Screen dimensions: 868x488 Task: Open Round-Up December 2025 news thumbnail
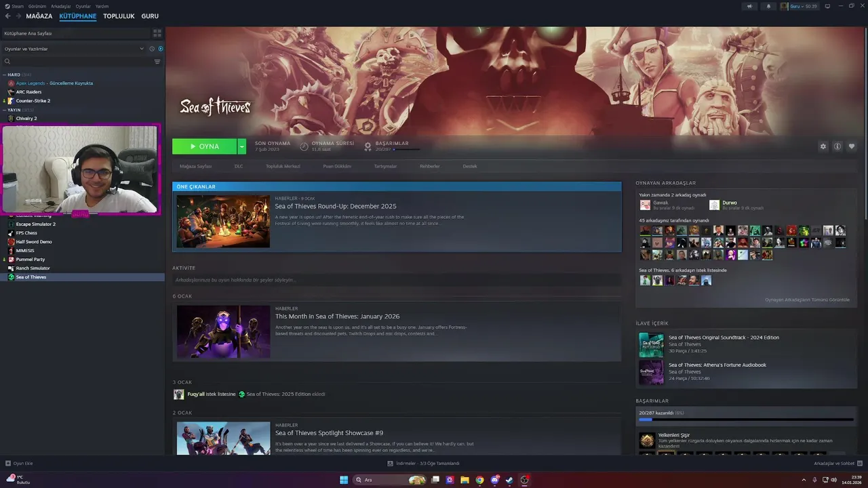[x=223, y=222]
